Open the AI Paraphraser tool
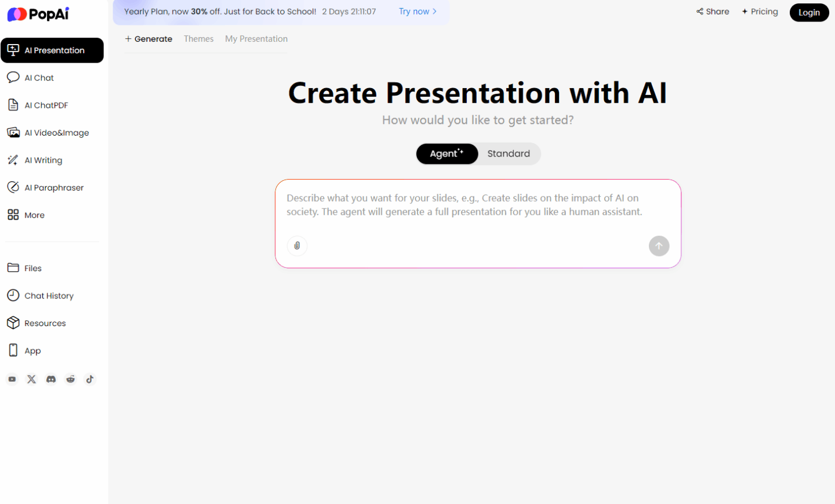 (x=54, y=187)
